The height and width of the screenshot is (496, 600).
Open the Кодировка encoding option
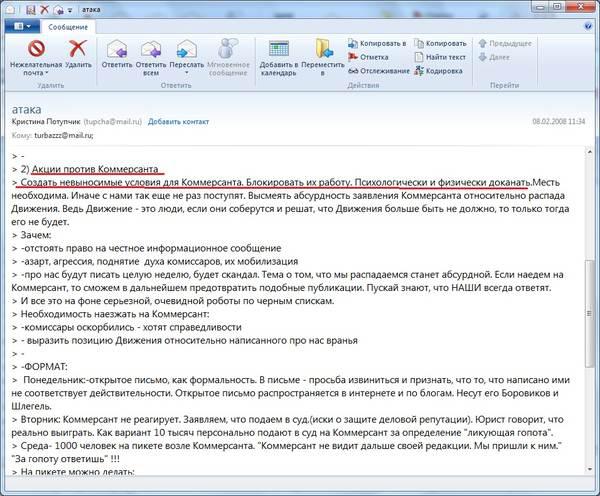coord(439,71)
